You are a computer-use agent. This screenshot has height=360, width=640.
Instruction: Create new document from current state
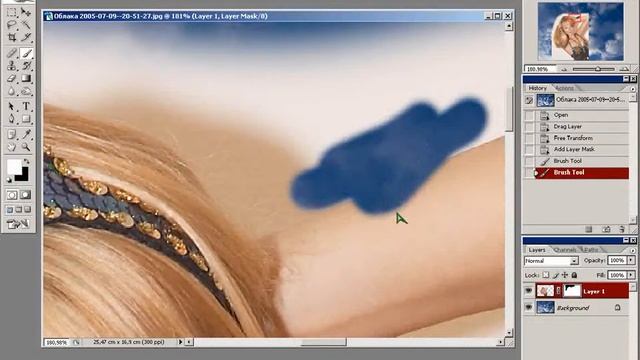588,229
